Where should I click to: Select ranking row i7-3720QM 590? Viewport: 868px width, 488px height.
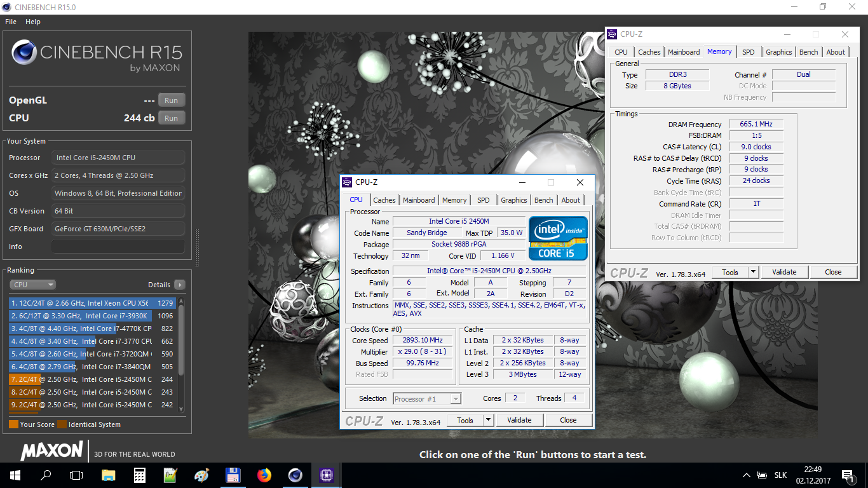pyautogui.click(x=92, y=354)
